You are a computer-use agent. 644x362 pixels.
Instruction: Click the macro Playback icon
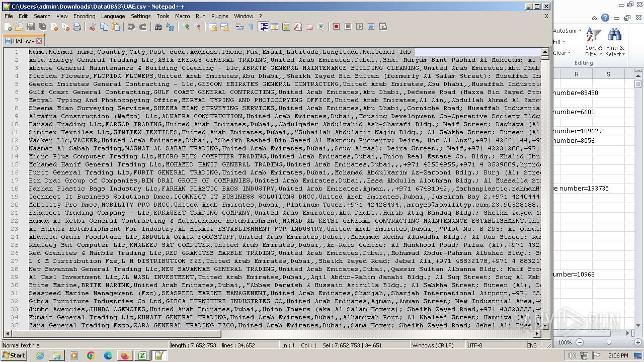pyautogui.click(x=359, y=27)
